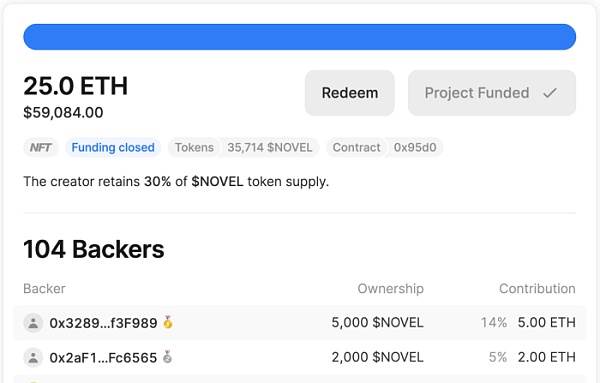600x383 pixels.
Task: Click avatar icon of backer 0x2aF1...Fc6565
Action: 33,357
